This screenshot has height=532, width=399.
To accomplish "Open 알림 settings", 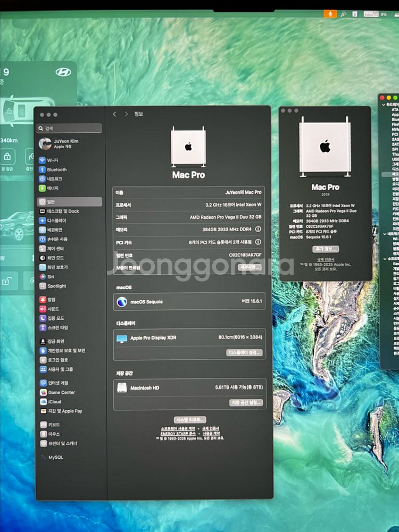I will tap(70, 300).
